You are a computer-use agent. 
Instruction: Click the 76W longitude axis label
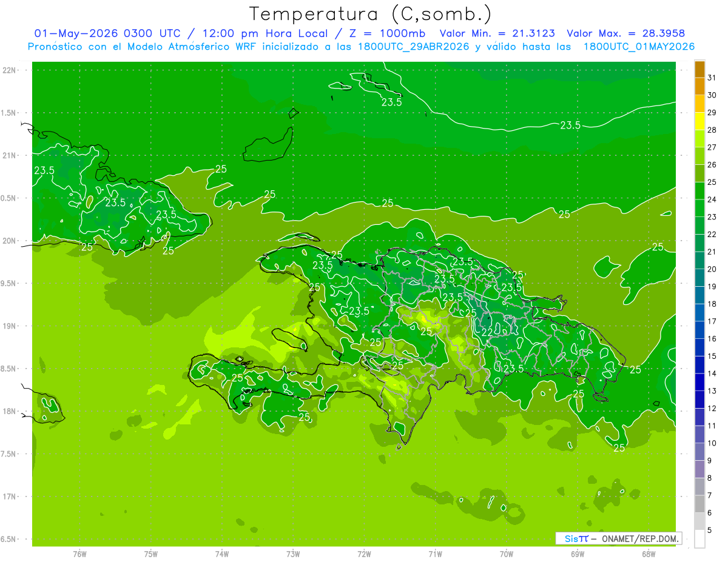[79, 554]
